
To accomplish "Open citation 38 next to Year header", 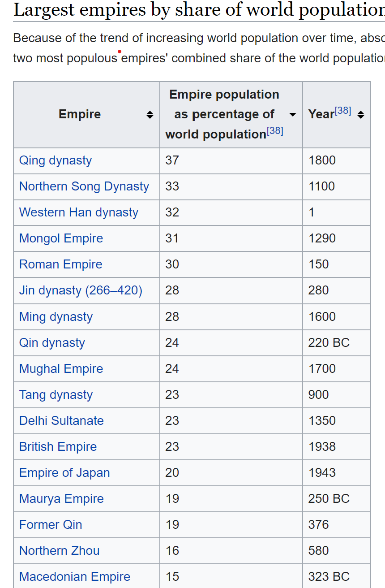I will coord(343,111).
